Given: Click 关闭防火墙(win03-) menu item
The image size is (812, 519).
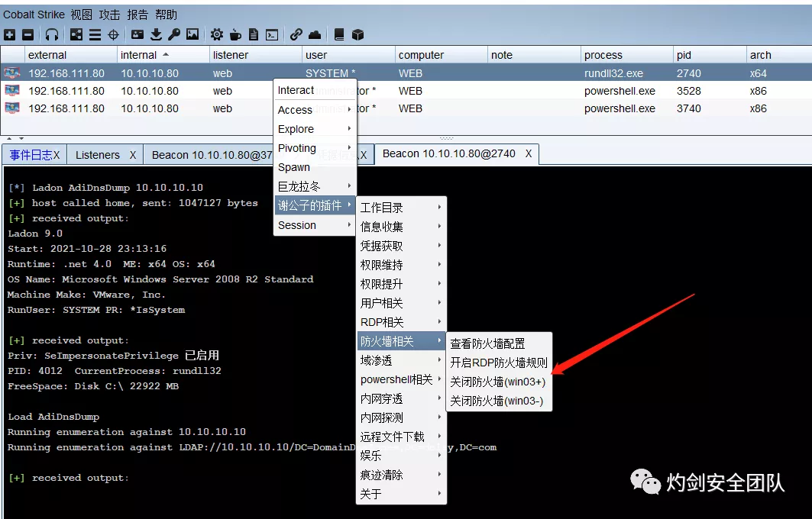Looking at the screenshot, I should (x=499, y=401).
